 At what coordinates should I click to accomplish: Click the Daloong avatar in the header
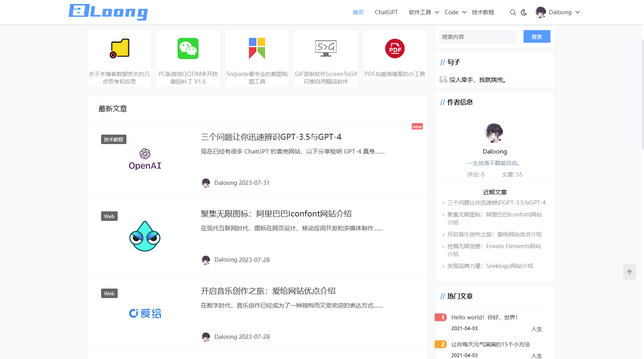[x=541, y=12]
